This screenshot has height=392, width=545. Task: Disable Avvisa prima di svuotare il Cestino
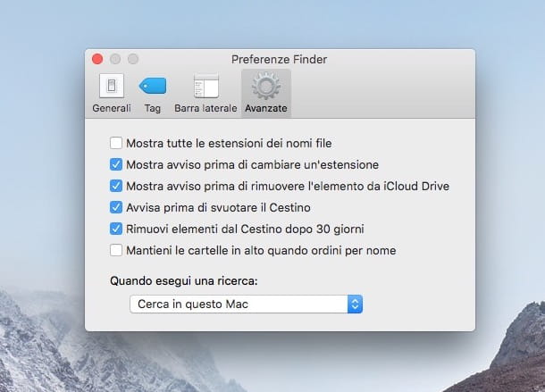point(116,207)
